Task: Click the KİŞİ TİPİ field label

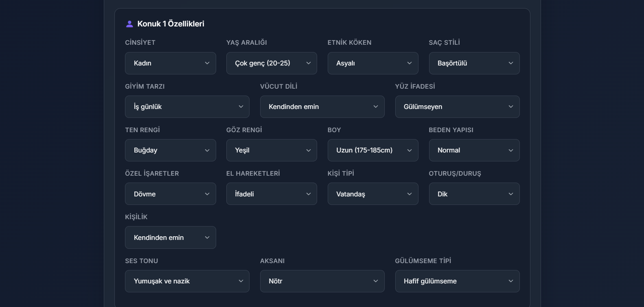Action: tap(341, 173)
